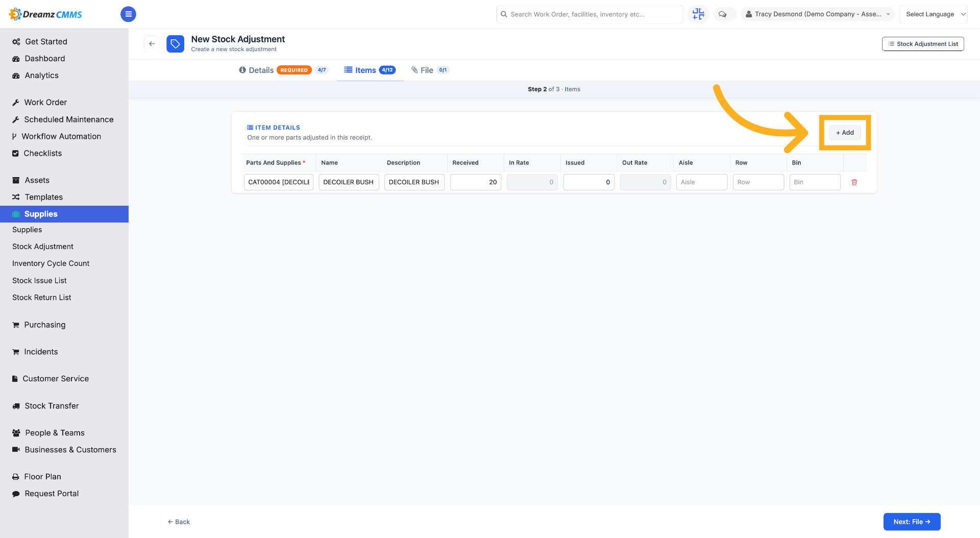Add a new item row

coord(845,133)
